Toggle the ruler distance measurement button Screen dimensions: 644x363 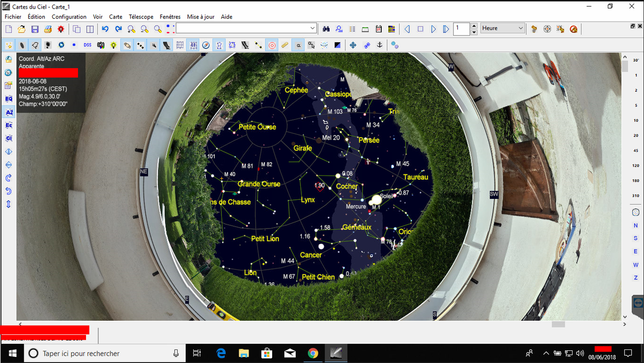285,45
